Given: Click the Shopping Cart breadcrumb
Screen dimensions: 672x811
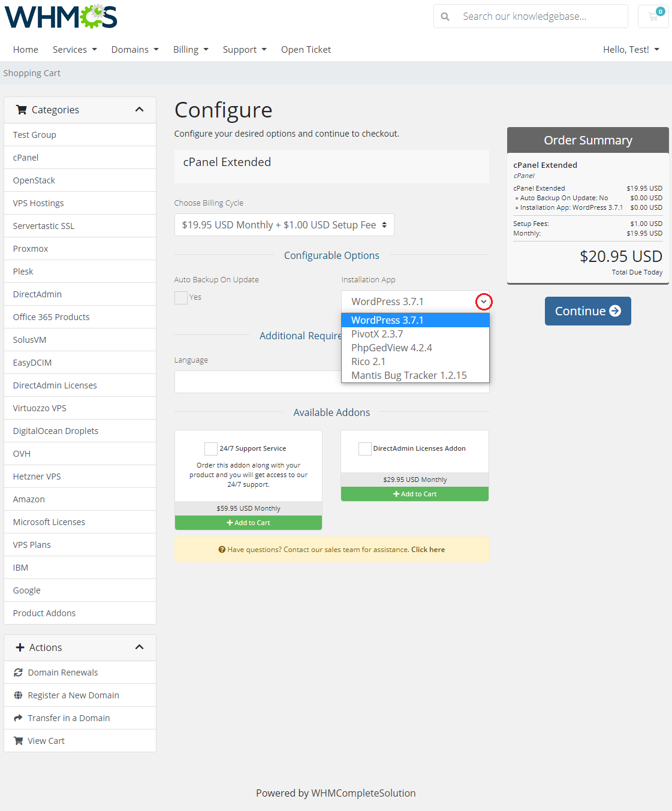Looking at the screenshot, I should [32, 73].
